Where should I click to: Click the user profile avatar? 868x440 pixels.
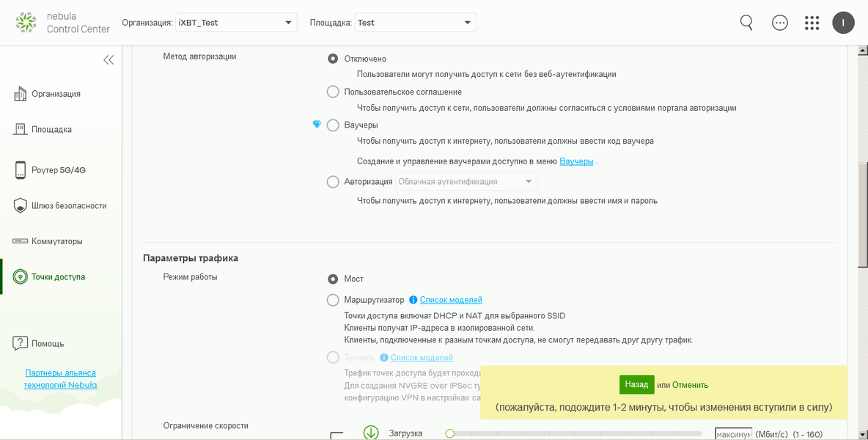[843, 23]
